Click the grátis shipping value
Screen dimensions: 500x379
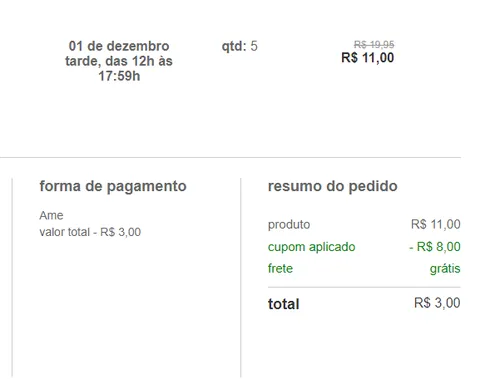[445, 269]
